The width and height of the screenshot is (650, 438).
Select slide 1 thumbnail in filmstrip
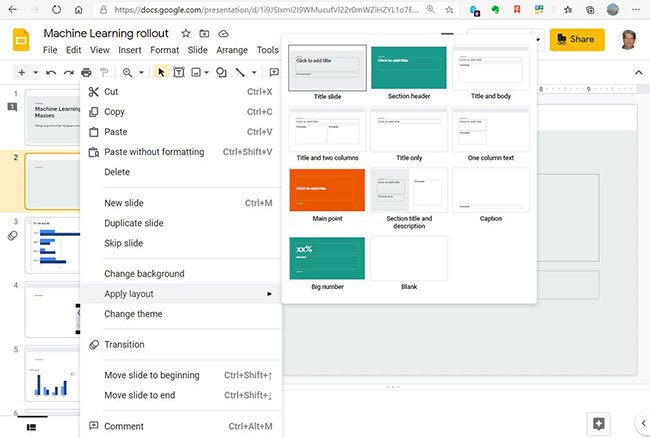53,117
